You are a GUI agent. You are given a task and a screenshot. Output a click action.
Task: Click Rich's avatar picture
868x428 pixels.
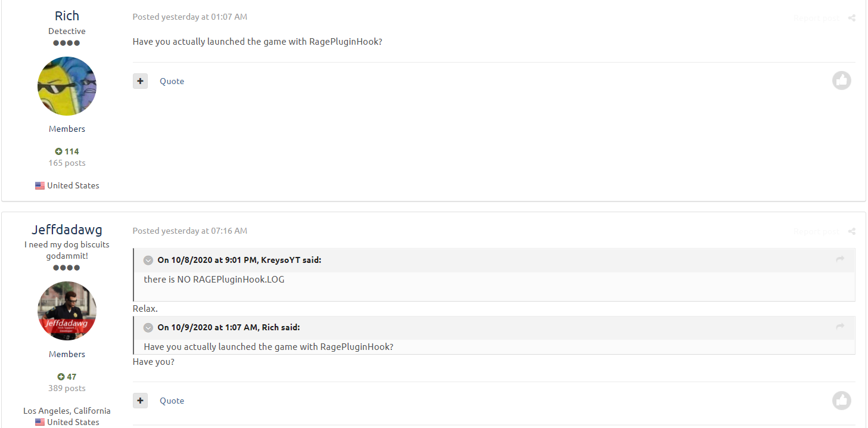(x=67, y=86)
